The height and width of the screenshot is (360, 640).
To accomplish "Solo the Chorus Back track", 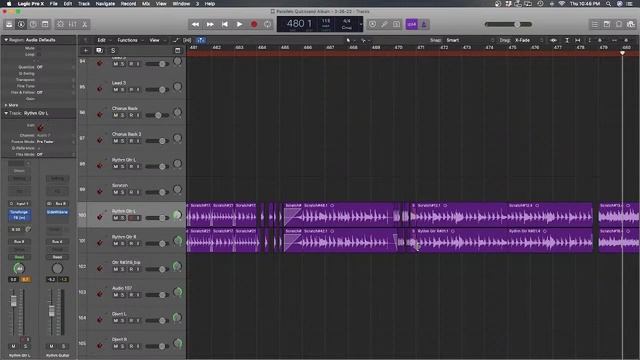I will click(122, 115).
